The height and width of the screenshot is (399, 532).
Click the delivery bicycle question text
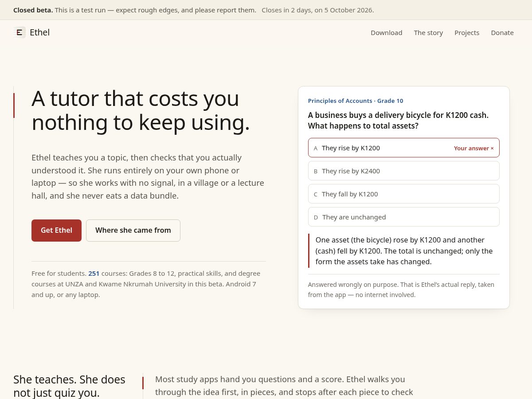(399, 121)
